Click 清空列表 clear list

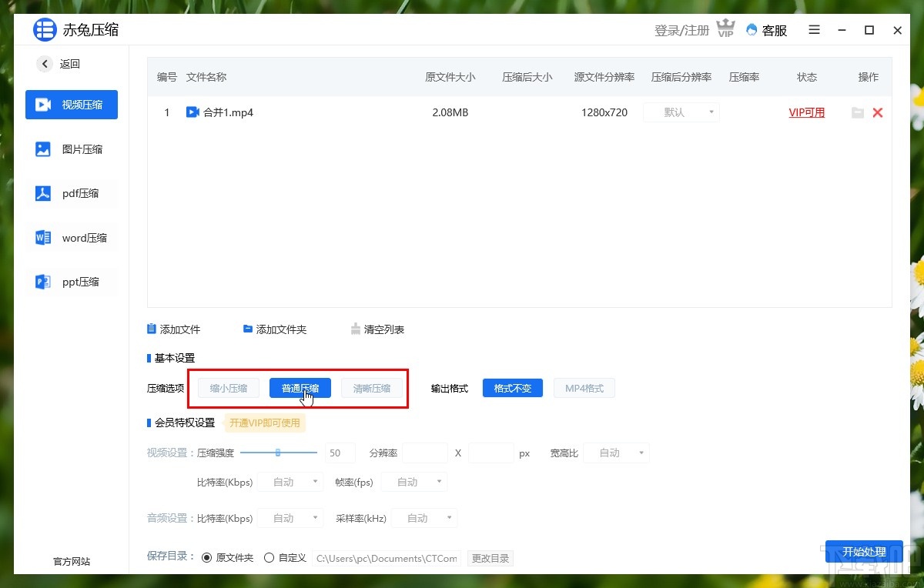point(377,329)
